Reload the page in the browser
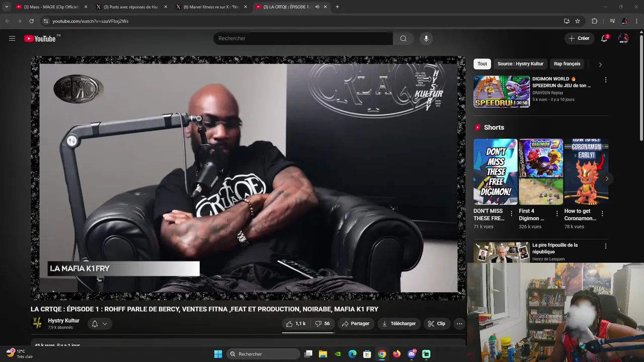Image resolution: width=644 pixels, height=362 pixels. coord(31,21)
